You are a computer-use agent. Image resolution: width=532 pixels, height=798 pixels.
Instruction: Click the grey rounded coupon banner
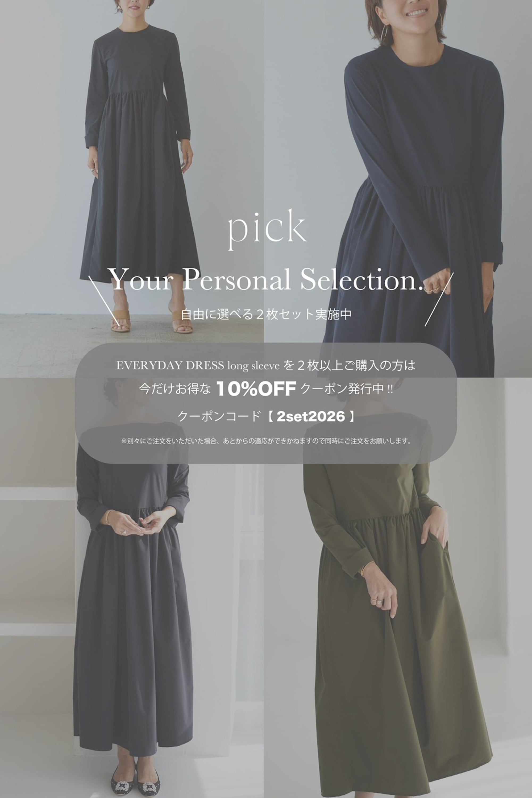pyautogui.click(x=266, y=403)
